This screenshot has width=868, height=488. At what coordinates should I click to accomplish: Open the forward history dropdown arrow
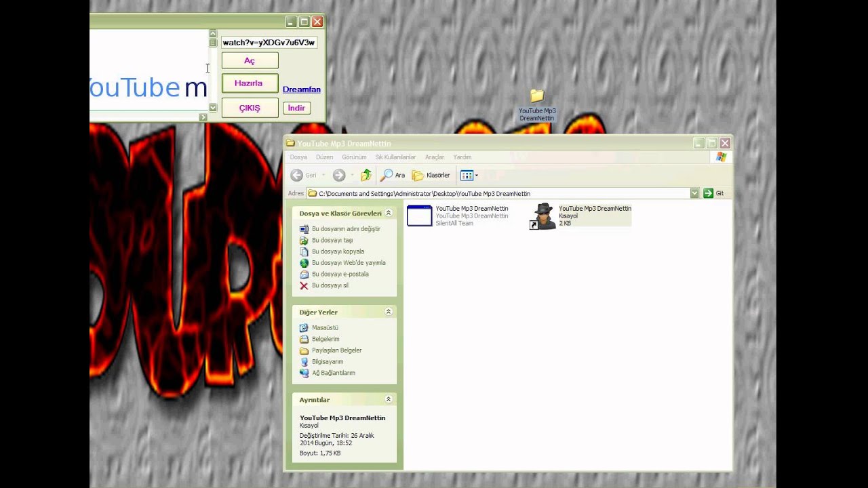(351, 176)
